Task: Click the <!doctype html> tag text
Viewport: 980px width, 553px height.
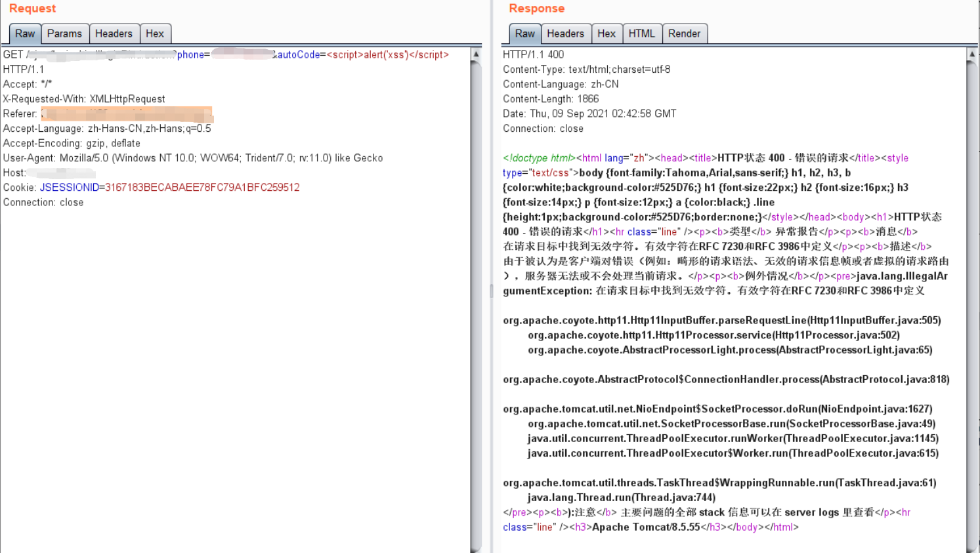Action: (x=540, y=158)
